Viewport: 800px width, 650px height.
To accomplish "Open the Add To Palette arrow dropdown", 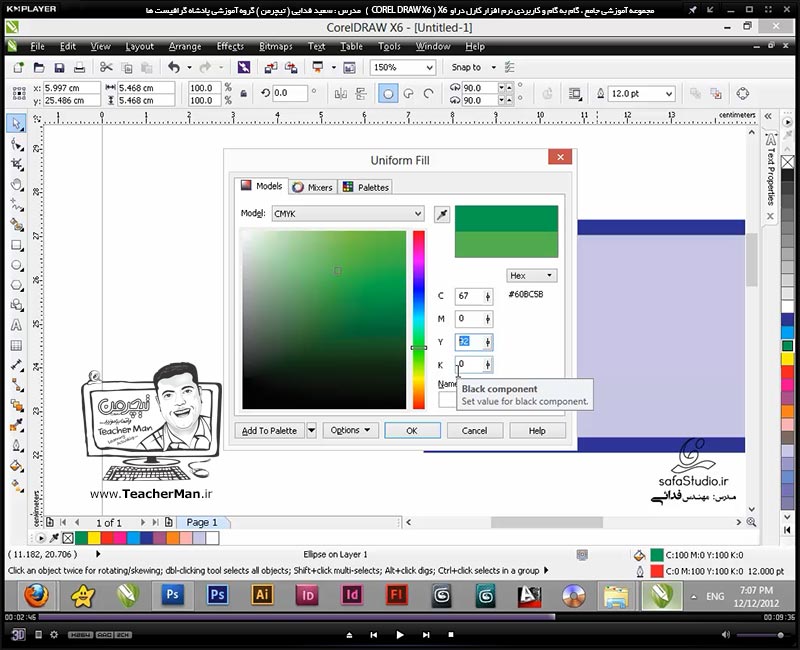I will tap(311, 430).
